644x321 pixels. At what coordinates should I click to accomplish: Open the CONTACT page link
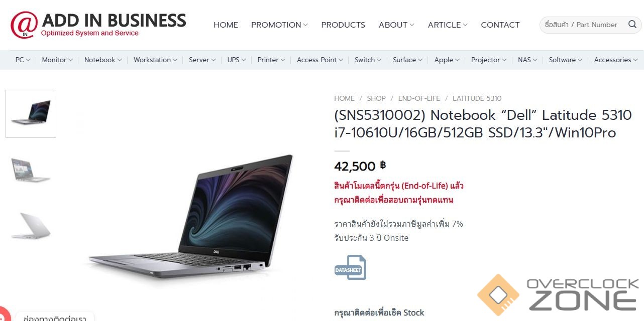pyautogui.click(x=500, y=25)
